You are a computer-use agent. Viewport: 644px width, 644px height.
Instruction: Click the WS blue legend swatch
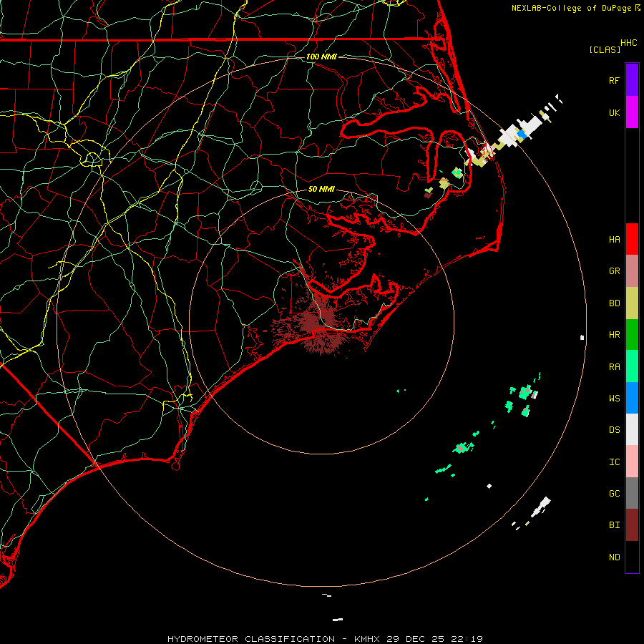(632, 398)
